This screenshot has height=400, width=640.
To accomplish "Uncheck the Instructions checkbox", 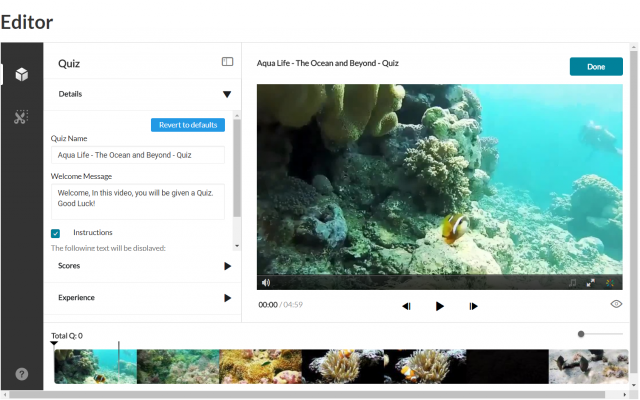I will (56, 233).
